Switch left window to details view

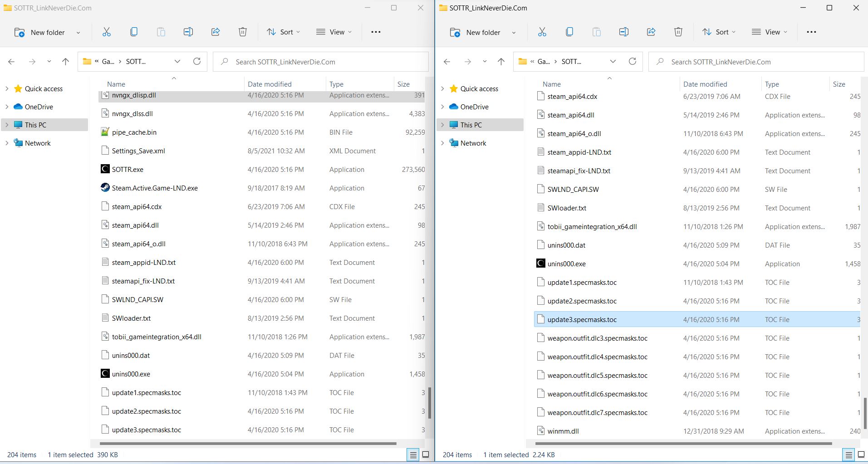[x=413, y=454]
